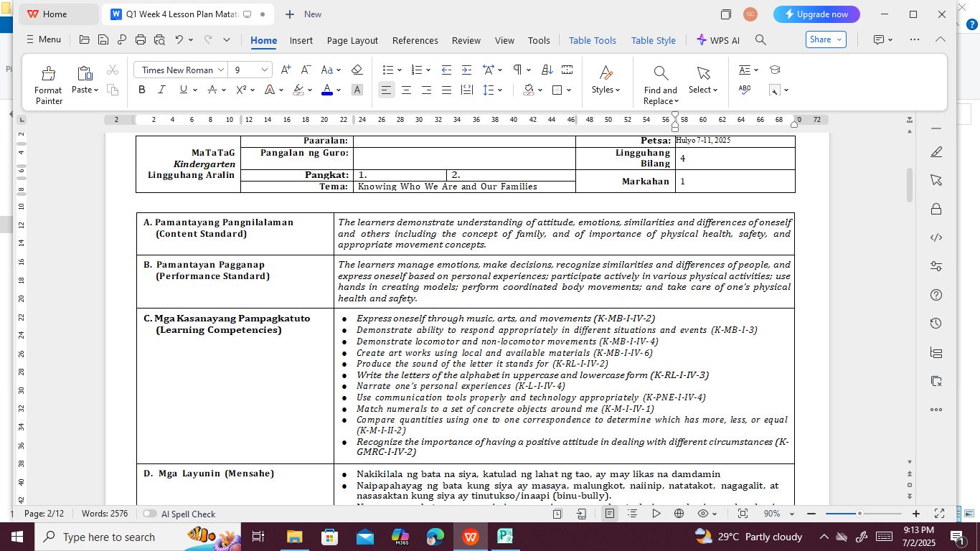Switch to the References tab
The width and height of the screenshot is (980, 551).
[x=415, y=40]
